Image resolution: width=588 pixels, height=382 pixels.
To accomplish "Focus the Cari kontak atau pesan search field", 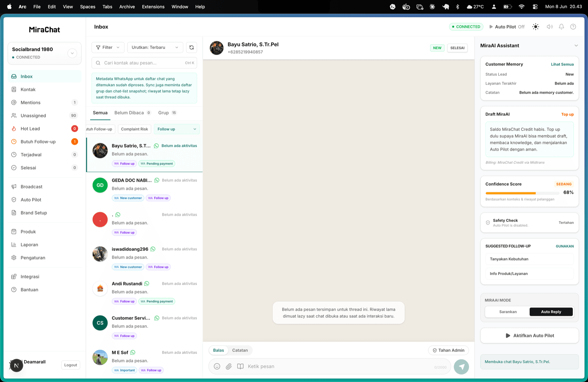I will (x=144, y=63).
